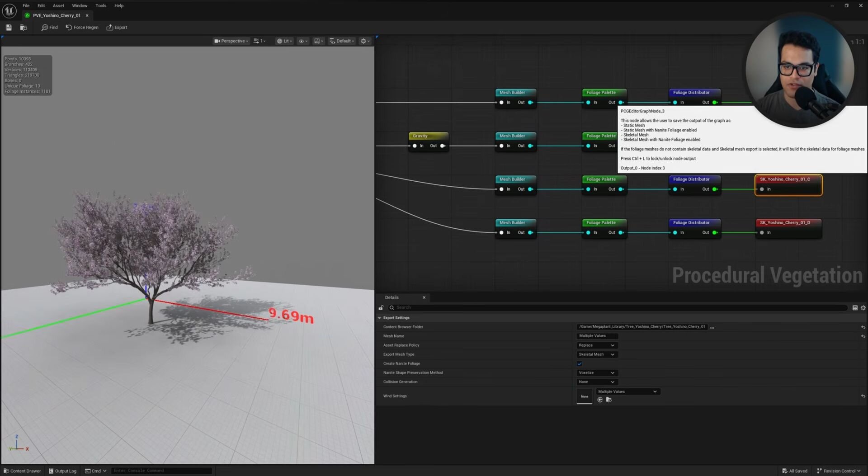The width and height of the screenshot is (868, 476).
Task: Toggle the Details panel lock icon
Action: (381, 308)
